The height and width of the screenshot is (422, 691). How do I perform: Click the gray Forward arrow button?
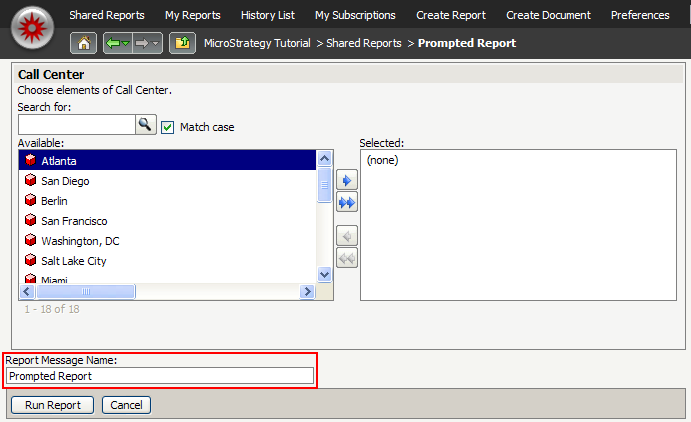coord(141,43)
